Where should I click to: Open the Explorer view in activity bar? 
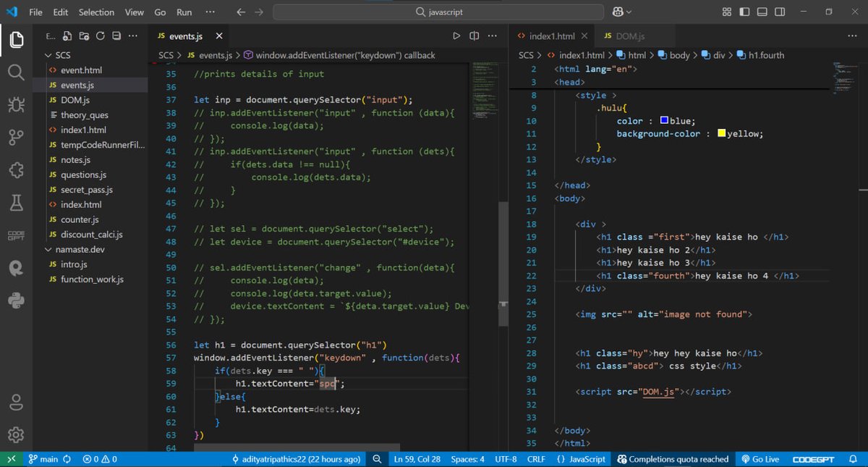pyautogui.click(x=17, y=39)
